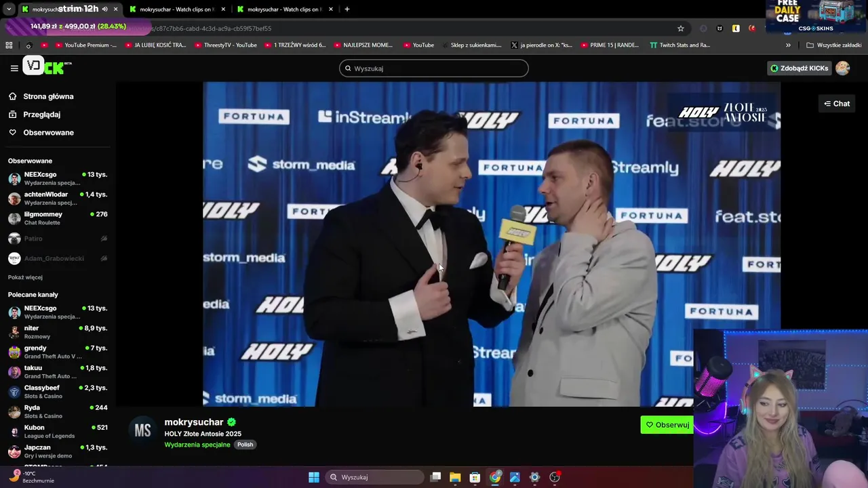Click Zdobądź KICKs button
The image size is (868, 488).
[799, 68]
